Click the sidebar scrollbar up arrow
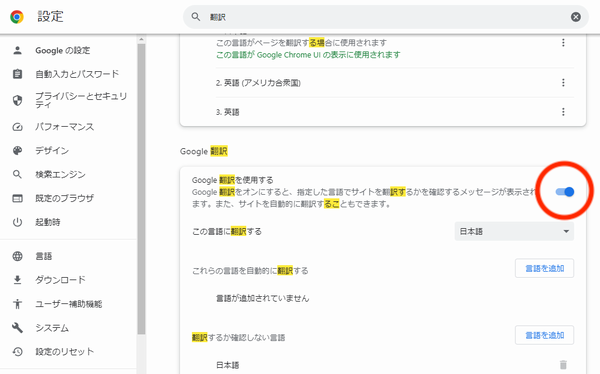This screenshot has width=600, height=374. [141, 39]
